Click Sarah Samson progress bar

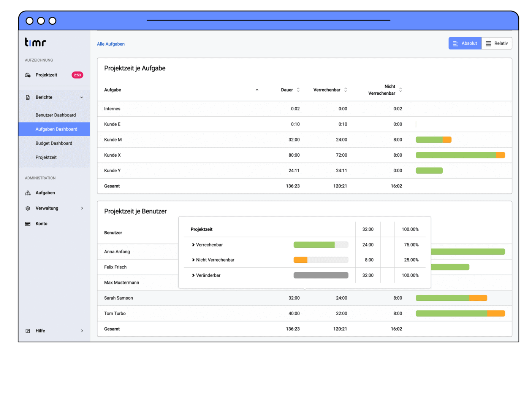coord(451,298)
